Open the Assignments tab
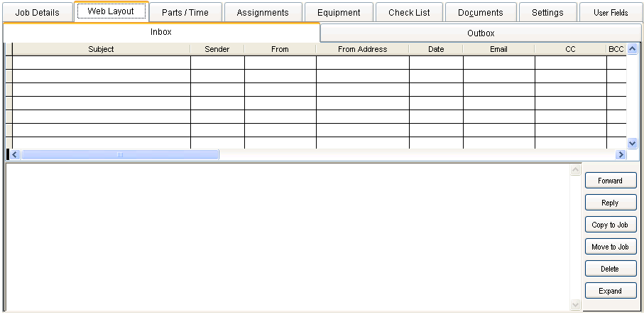This screenshot has height=315, width=644. tap(263, 12)
